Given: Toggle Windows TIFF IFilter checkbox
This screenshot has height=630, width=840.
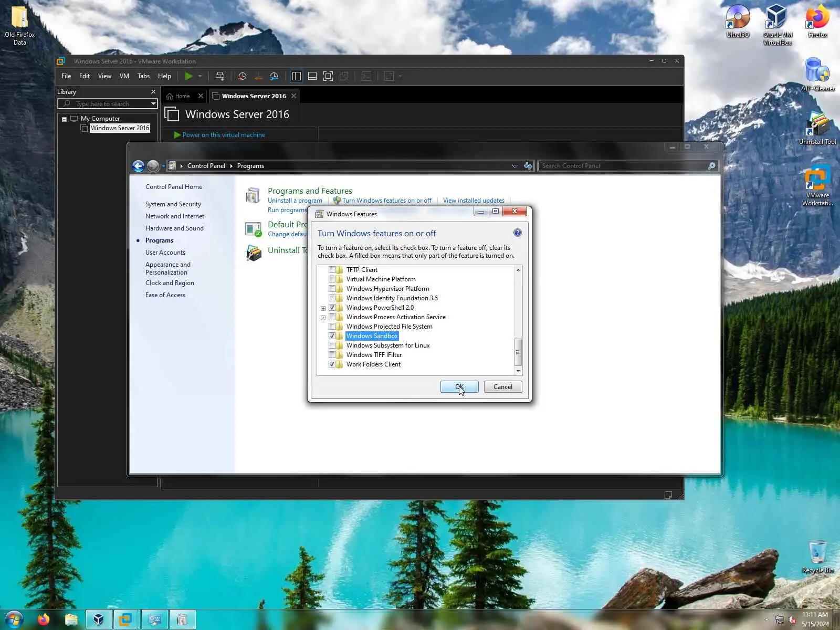Looking at the screenshot, I should [332, 355].
